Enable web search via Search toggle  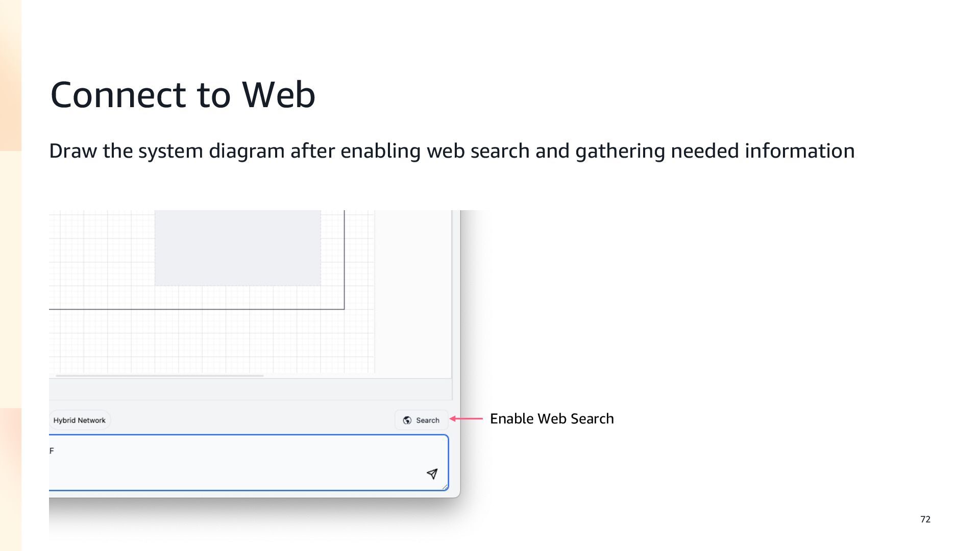coord(421,420)
